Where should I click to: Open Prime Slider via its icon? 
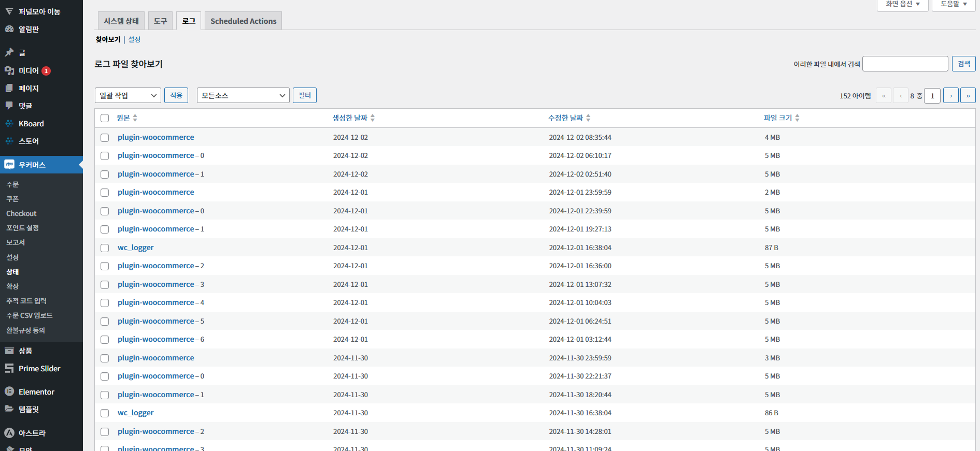click(9, 368)
